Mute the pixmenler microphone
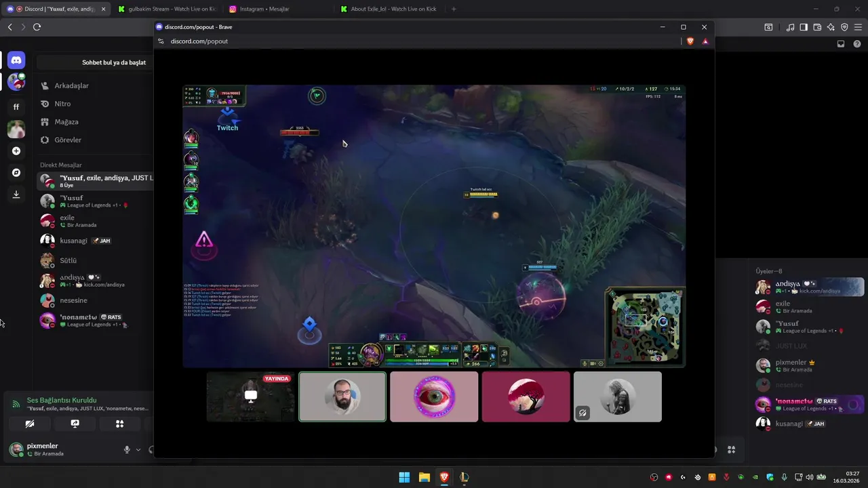This screenshot has width=868, height=488. [x=127, y=449]
